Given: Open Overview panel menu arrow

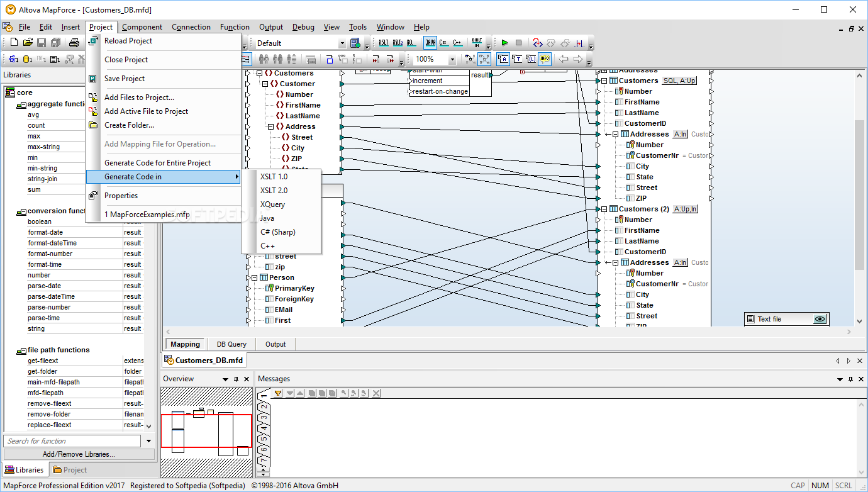Looking at the screenshot, I should pyautogui.click(x=225, y=379).
